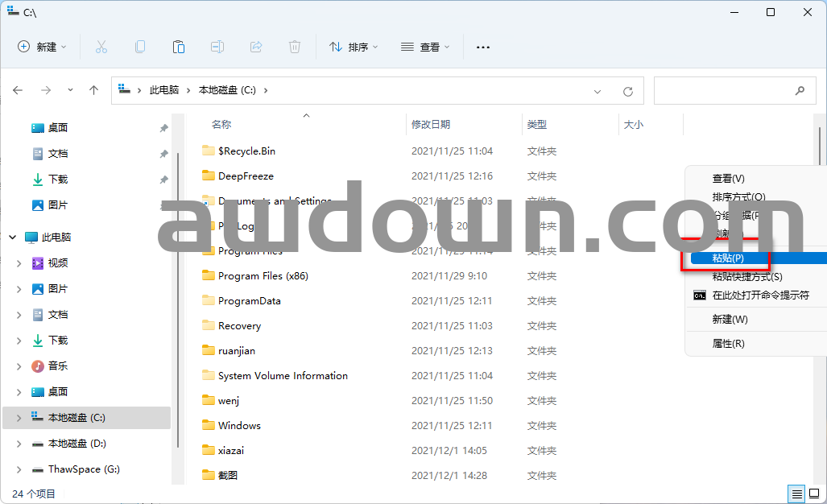Click the Copy icon in toolbar
The height and width of the screenshot is (504, 827).
pos(140,47)
